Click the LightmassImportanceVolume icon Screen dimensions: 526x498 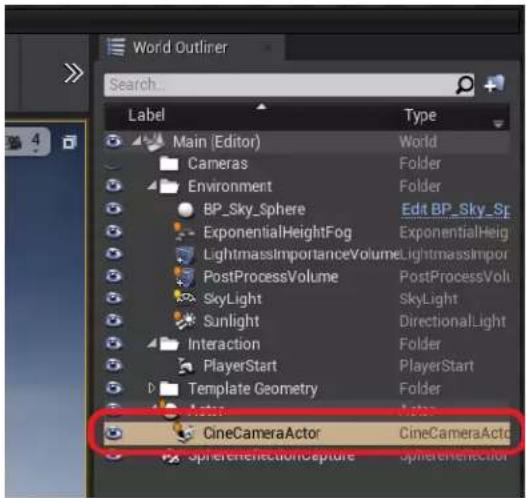tap(185, 255)
